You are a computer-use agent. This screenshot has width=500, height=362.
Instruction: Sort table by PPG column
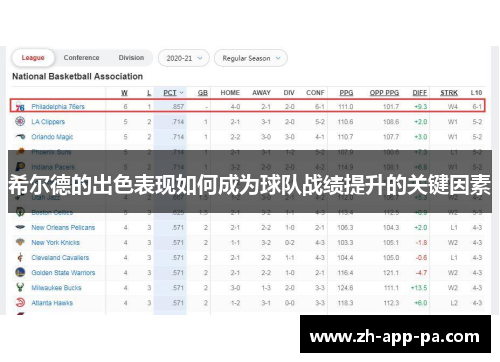pyautogui.click(x=346, y=93)
